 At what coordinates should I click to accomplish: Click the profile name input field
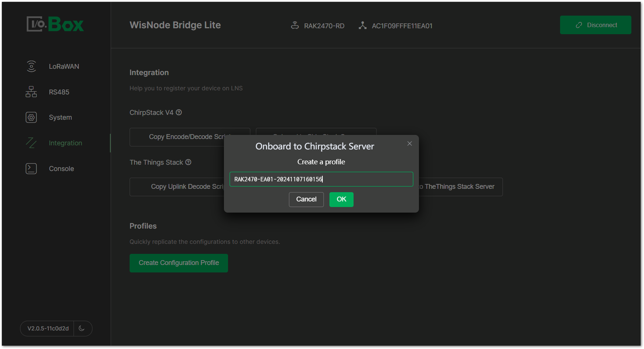pyautogui.click(x=321, y=179)
